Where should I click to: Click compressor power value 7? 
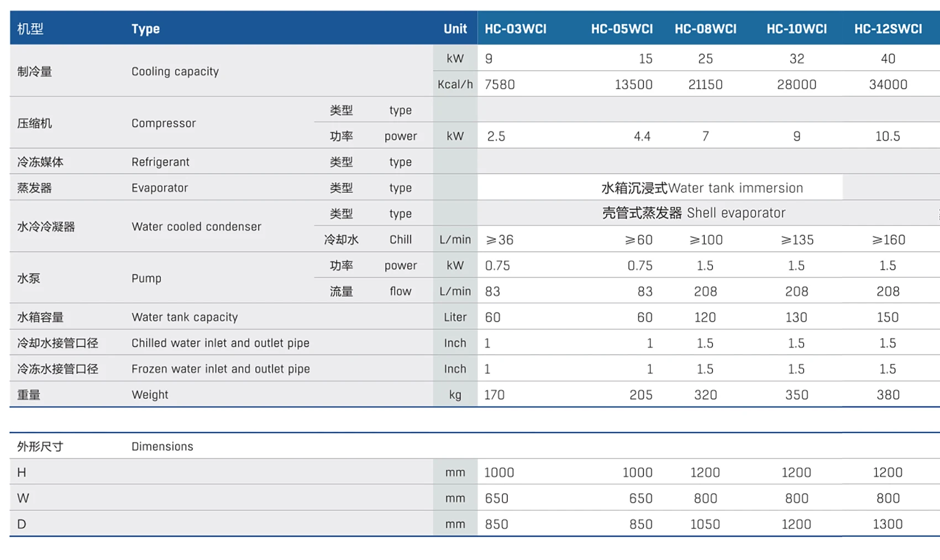point(705,136)
